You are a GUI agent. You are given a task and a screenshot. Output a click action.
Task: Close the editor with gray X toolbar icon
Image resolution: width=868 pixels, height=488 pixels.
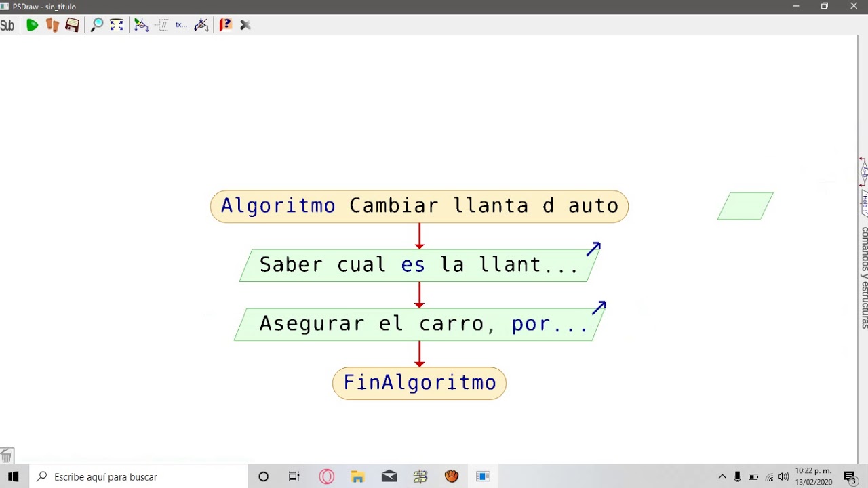pyautogui.click(x=245, y=25)
